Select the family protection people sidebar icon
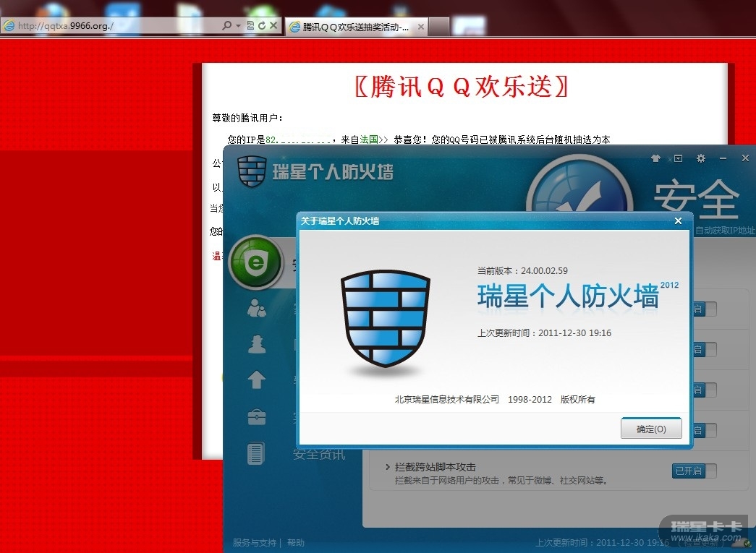 click(x=257, y=308)
